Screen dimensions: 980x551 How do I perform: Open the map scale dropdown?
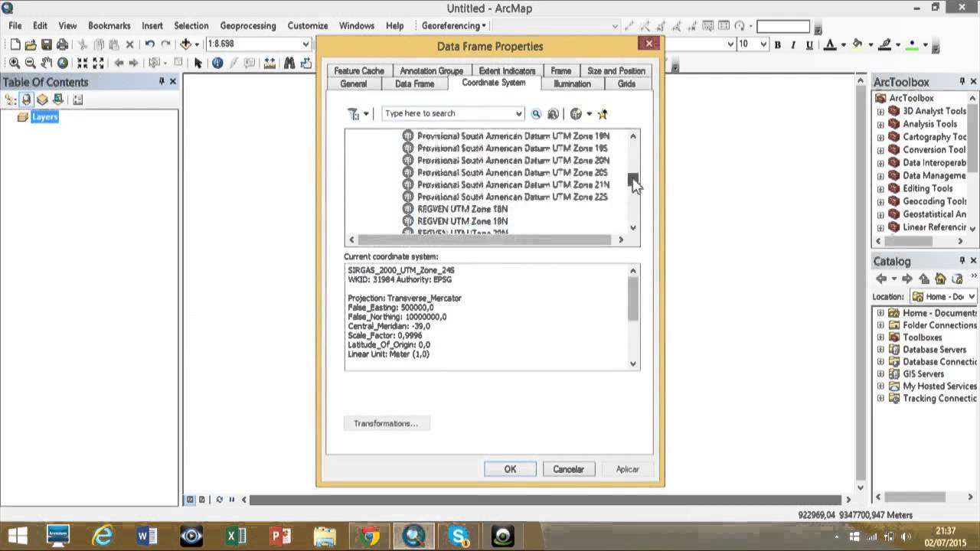click(305, 44)
